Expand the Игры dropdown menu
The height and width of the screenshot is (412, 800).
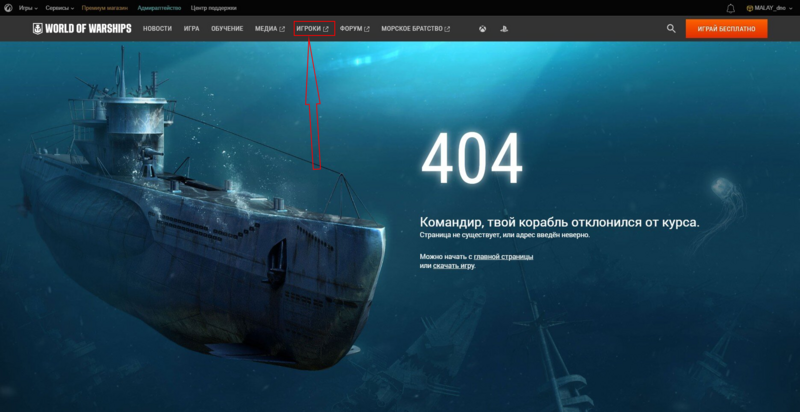(x=29, y=8)
